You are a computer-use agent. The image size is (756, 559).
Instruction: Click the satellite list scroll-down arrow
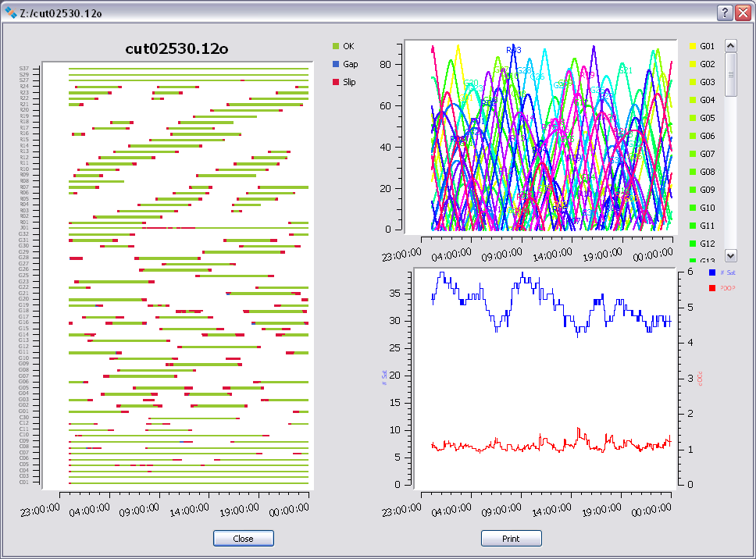pos(731,256)
